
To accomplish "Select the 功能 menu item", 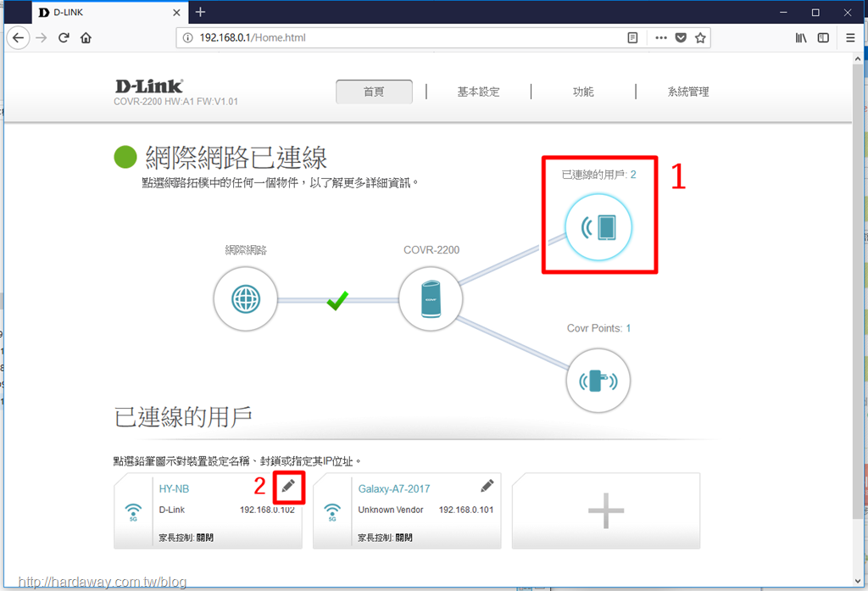I will 583,92.
